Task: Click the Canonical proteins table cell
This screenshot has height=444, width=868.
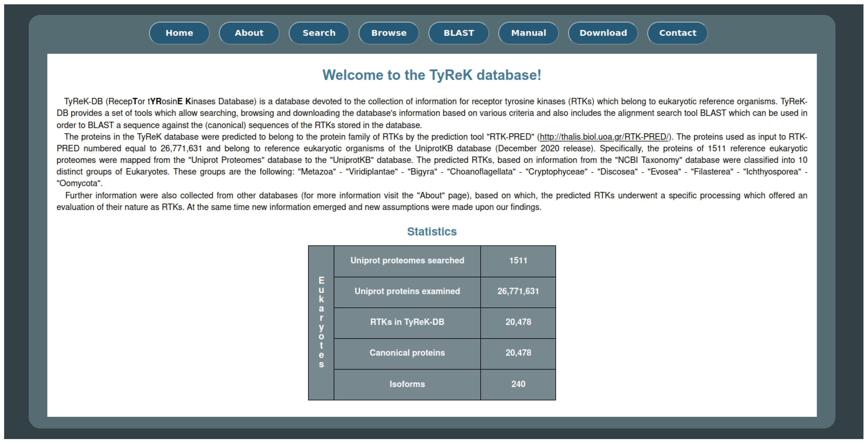Action: pyautogui.click(x=407, y=353)
